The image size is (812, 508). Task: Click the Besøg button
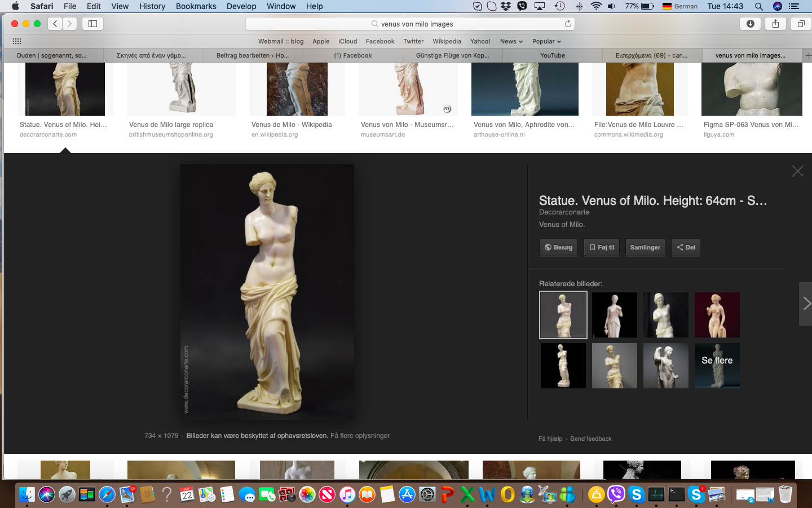click(x=558, y=247)
